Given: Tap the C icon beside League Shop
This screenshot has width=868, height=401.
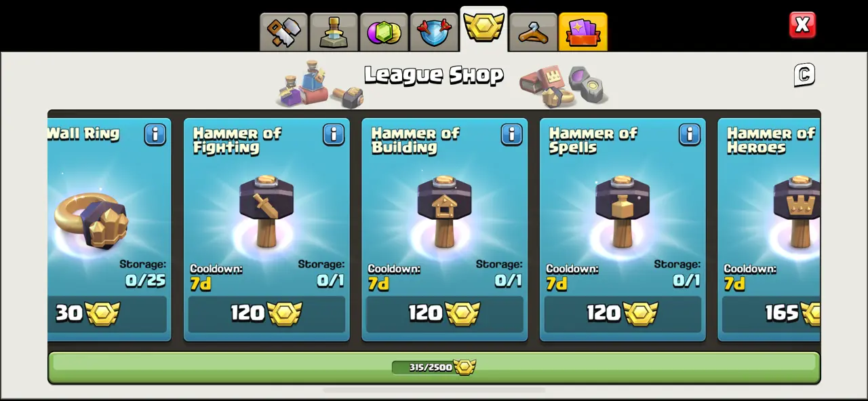Looking at the screenshot, I should (x=804, y=75).
